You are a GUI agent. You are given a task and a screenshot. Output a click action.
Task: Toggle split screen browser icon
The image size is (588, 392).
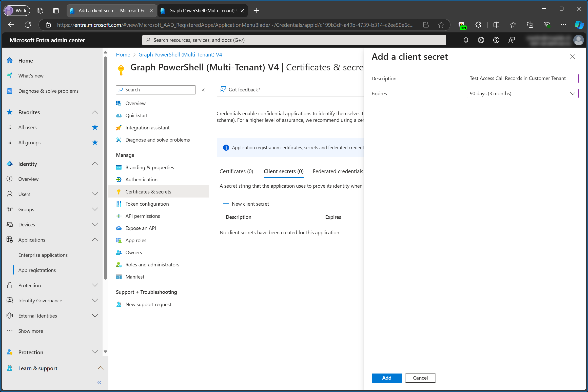(x=496, y=25)
